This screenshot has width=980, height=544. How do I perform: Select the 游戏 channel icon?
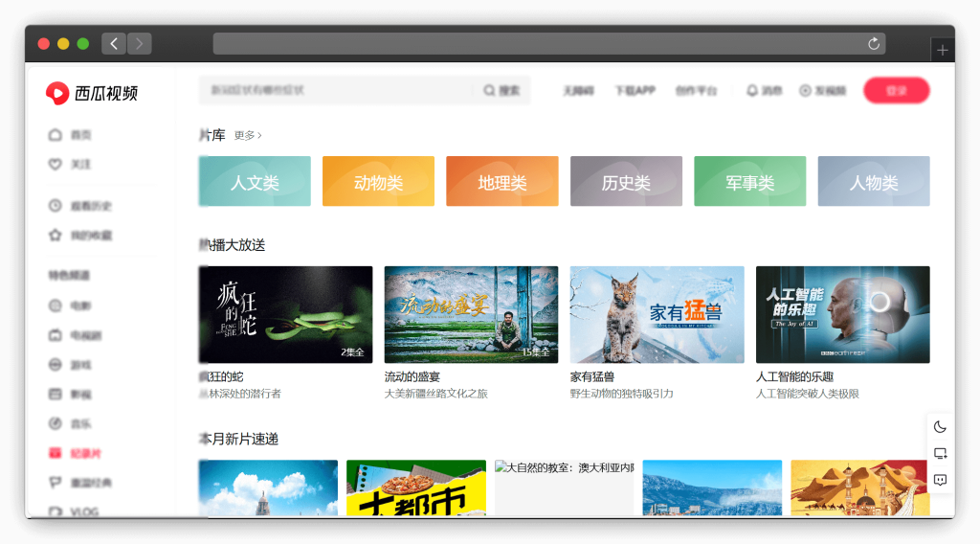55,365
